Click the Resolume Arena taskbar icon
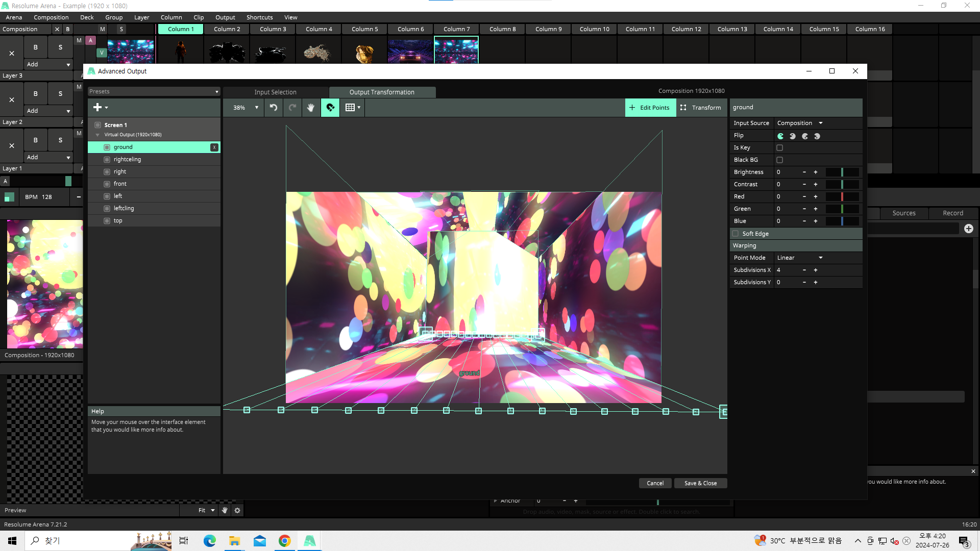Screen dimensions: 980x551 pos(310,541)
